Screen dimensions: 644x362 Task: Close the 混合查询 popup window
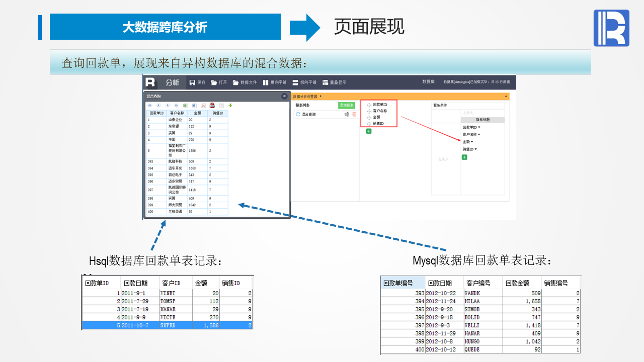click(284, 96)
